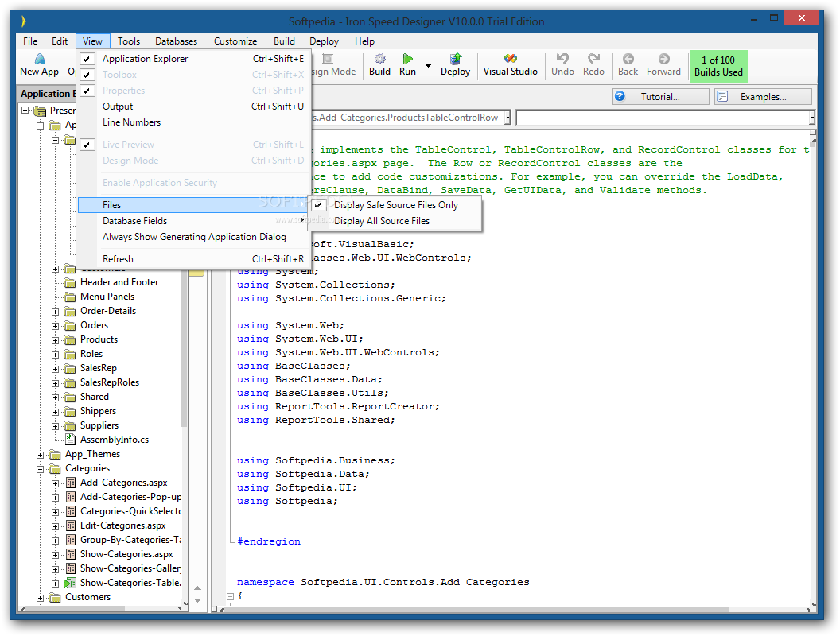This screenshot has width=840, height=636.
Task: Click the Show-Categories.aspx page icon
Action: [x=70, y=554]
